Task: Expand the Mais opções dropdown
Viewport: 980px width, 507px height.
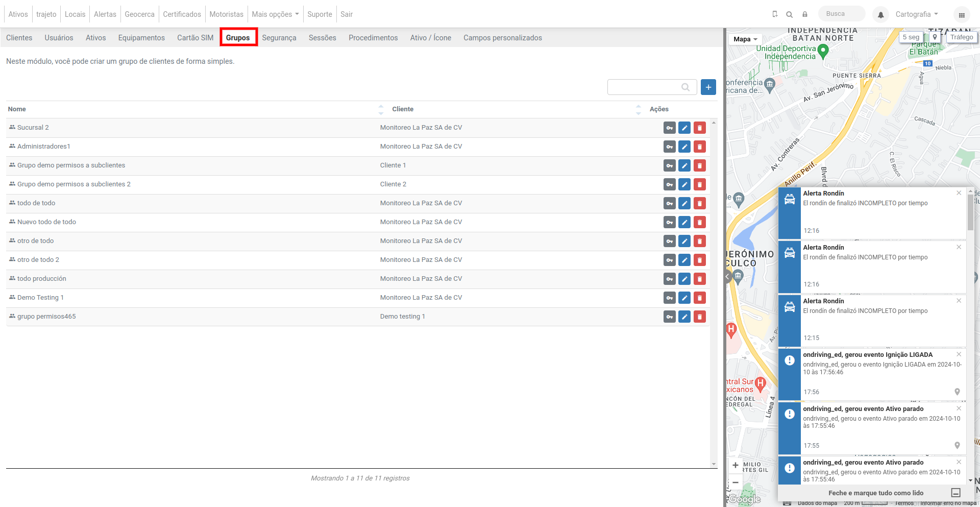Action: 275,14
